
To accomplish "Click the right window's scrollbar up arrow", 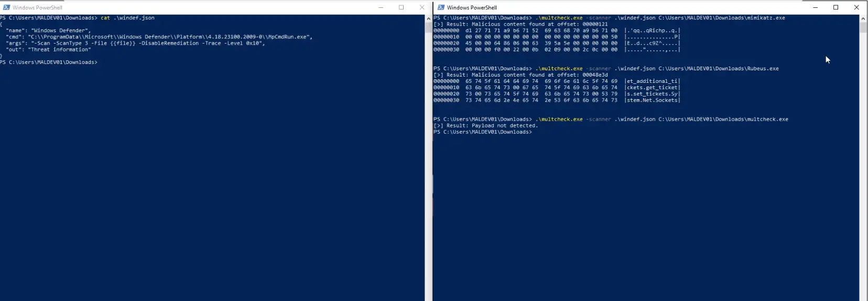I will click(863, 18).
